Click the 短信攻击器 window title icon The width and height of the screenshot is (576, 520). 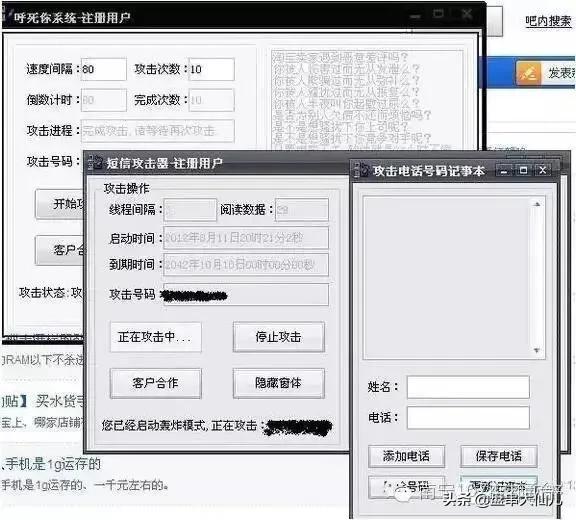[96, 163]
